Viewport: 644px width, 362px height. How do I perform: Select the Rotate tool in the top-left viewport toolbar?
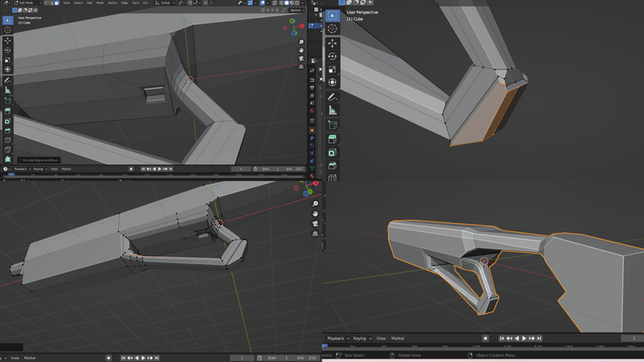[8, 50]
